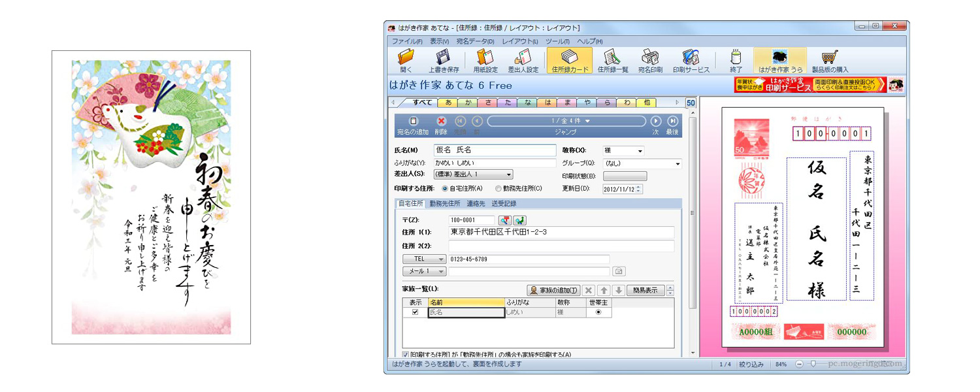This screenshot has width=980, height=392.
Task: Select 自宅住所(A) radio button
Action: (x=445, y=188)
